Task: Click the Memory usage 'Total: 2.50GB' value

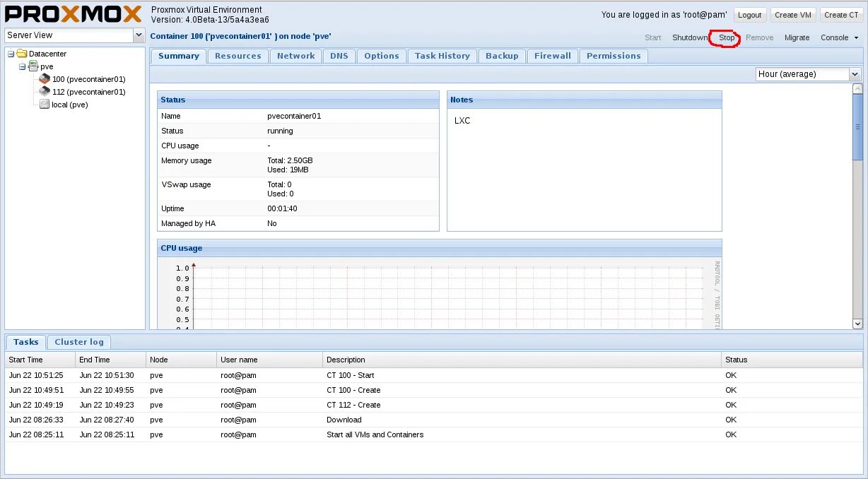Action: (290, 160)
